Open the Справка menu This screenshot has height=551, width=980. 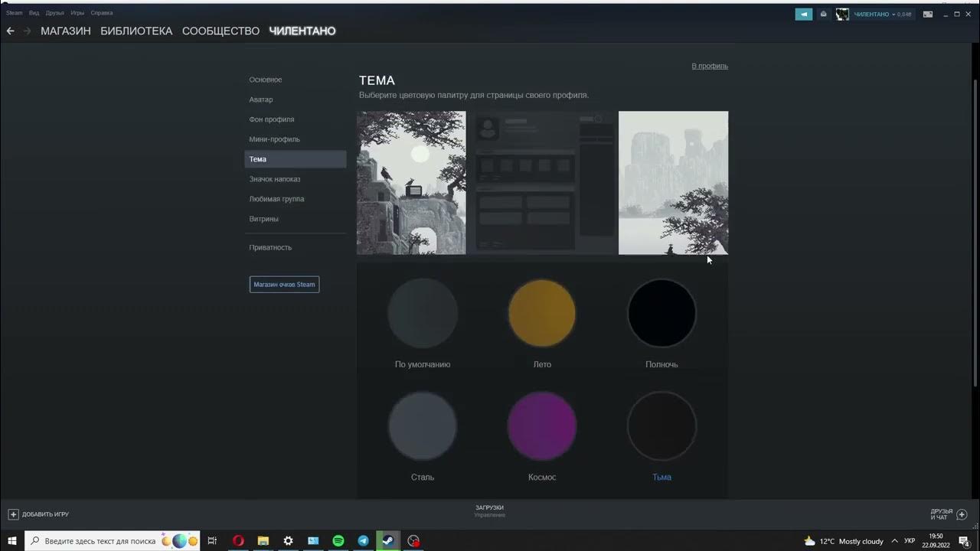point(102,13)
